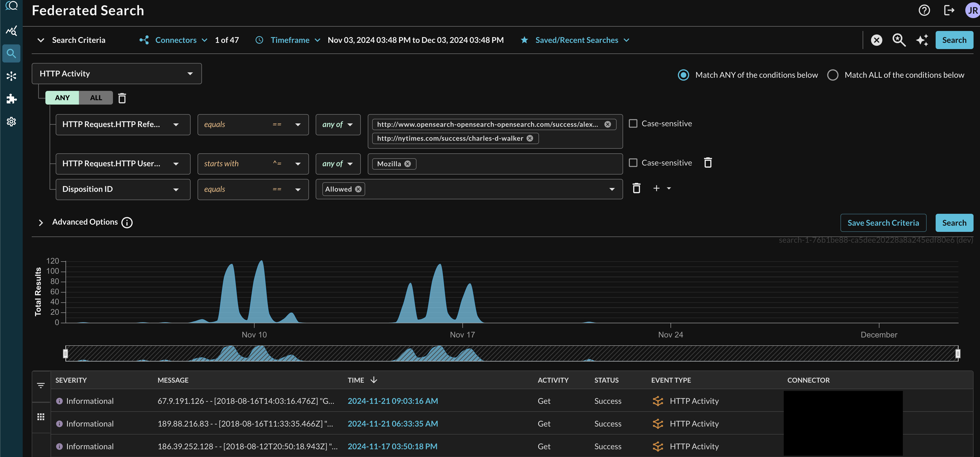Viewport: 980px width, 457px height.
Task: Click the Search button to run query
Action: click(x=954, y=222)
